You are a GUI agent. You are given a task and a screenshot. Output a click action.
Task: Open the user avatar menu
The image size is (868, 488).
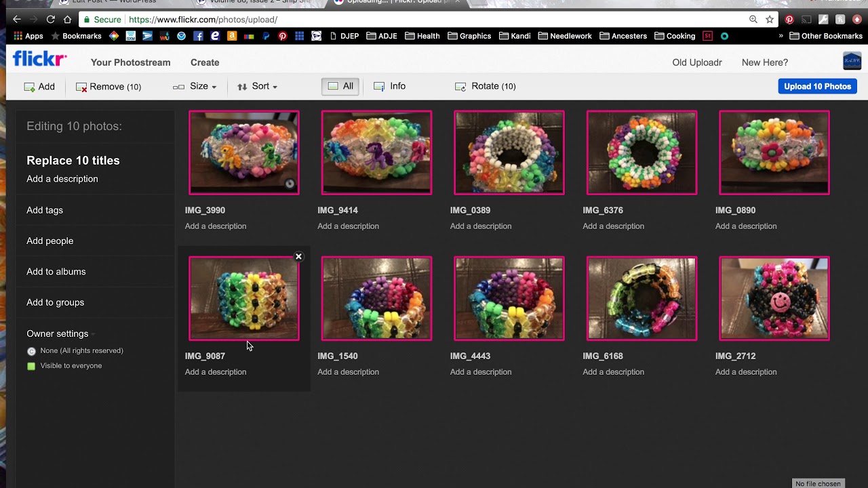pyautogui.click(x=852, y=61)
